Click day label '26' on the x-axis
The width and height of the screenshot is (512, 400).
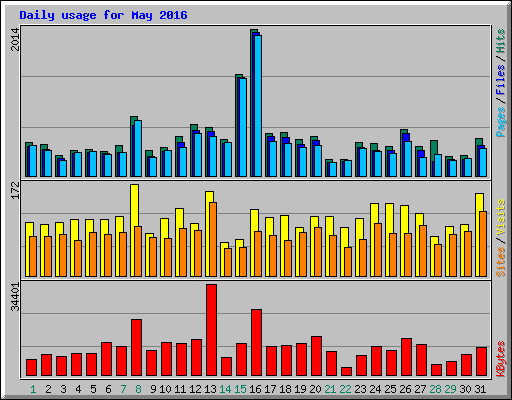point(405,389)
